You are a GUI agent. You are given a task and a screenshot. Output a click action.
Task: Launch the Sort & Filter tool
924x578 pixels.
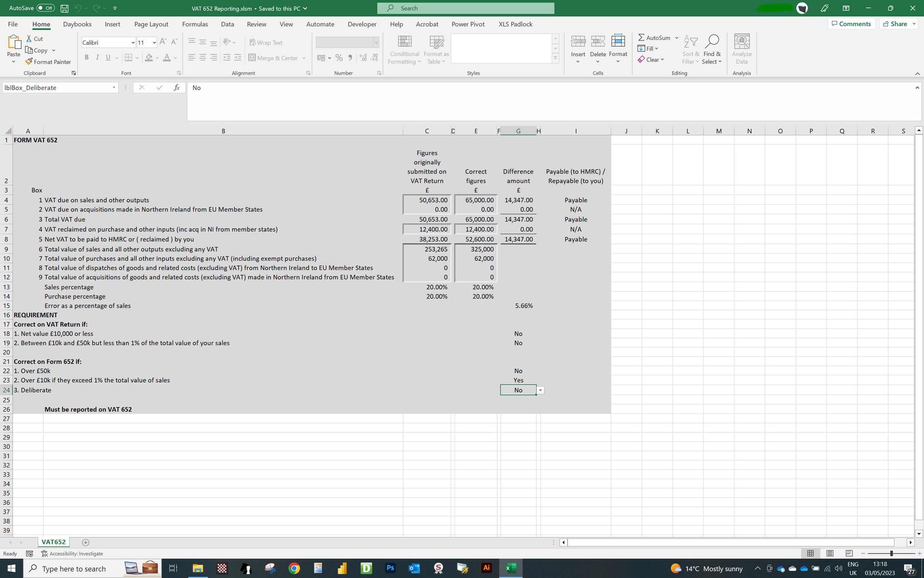(690, 49)
